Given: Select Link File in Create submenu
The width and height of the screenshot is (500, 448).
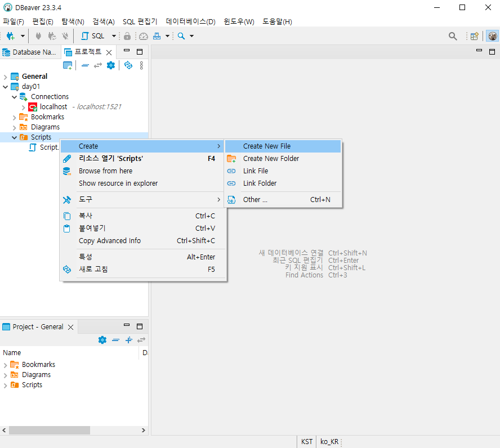Looking at the screenshot, I should (283, 171).
